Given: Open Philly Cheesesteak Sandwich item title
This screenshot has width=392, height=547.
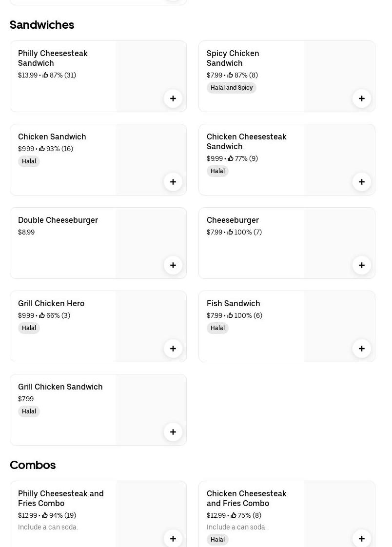Looking at the screenshot, I should [x=53, y=58].
